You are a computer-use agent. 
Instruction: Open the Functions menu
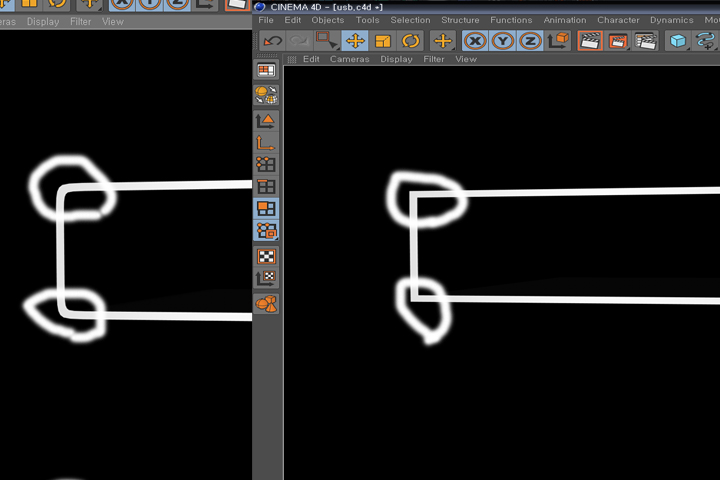pos(511,20)
